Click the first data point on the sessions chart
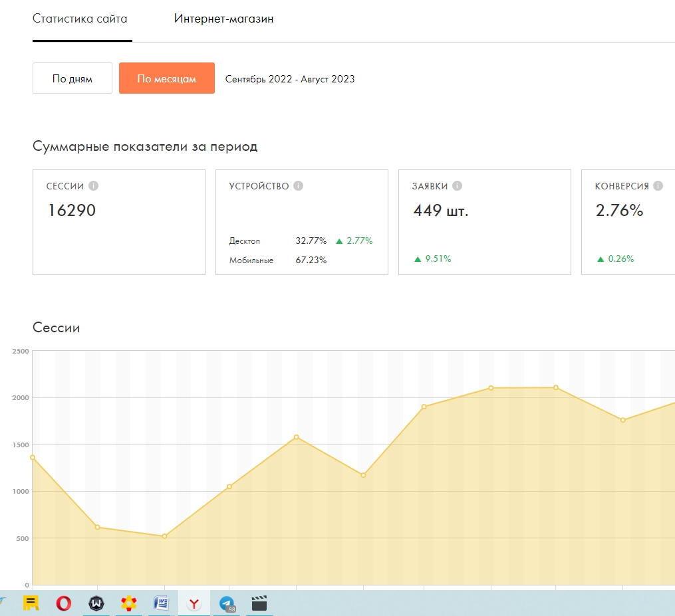This screenshot has width=675, height=616. (x=33, y=457)
